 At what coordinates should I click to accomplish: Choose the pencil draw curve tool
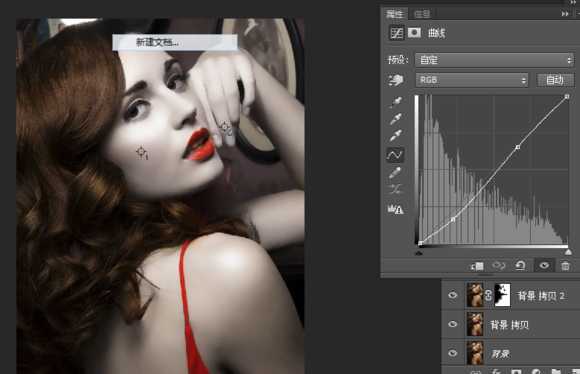point(395,173)
